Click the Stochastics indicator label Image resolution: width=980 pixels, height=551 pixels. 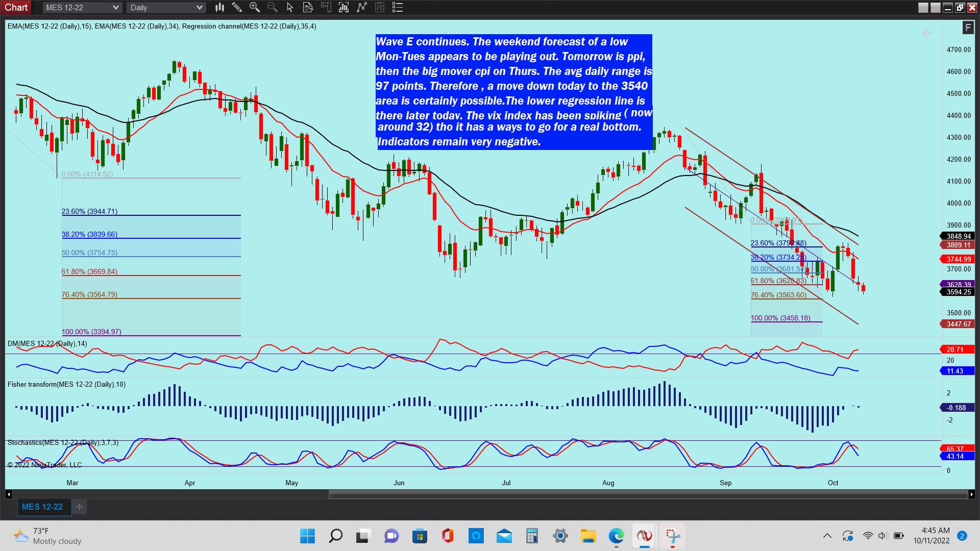click(x=63, y=442)
